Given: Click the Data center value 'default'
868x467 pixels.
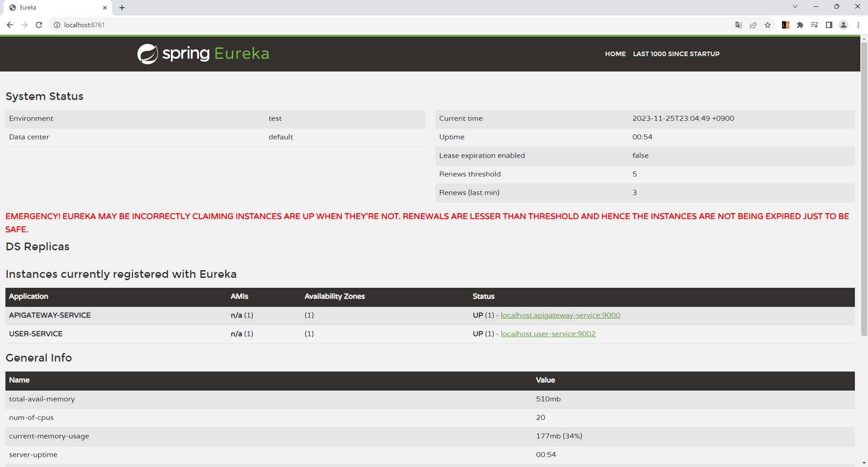Looking at the screenshot, I should (281, 137).
